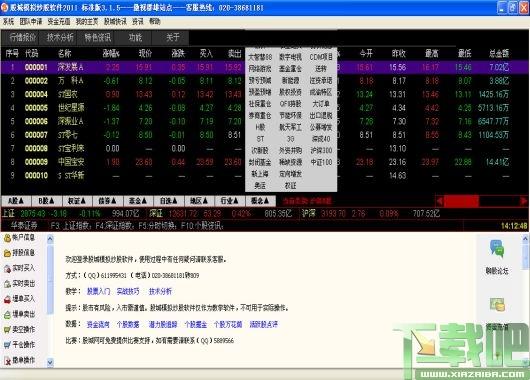
Task: Select the 撤单操作 cancel-order icon
Action: 7,361
